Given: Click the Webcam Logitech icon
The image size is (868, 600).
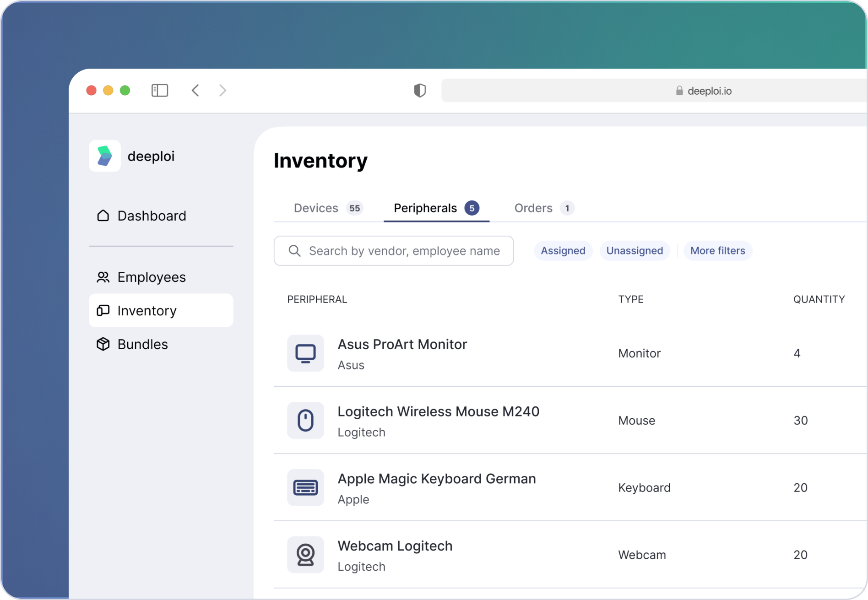Looking at the screenshot, I should pos(305,555).
